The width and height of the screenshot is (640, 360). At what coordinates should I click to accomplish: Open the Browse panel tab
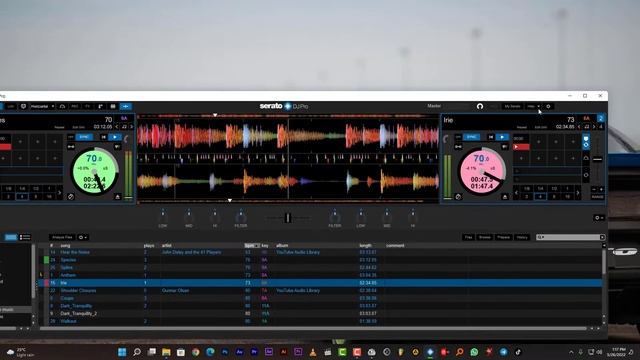(x=484, y=237)
